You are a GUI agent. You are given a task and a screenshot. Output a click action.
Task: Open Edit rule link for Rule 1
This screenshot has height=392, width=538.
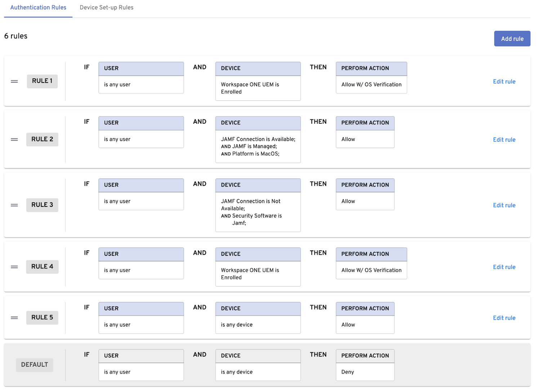tap(504, 82)
